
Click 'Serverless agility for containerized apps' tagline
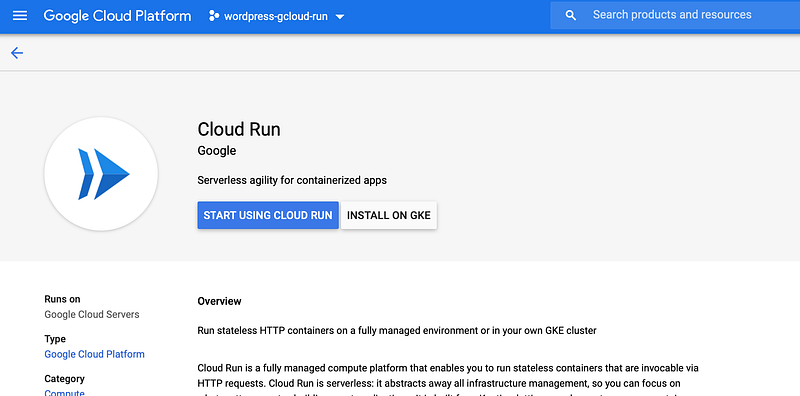(x=292, y=180)
